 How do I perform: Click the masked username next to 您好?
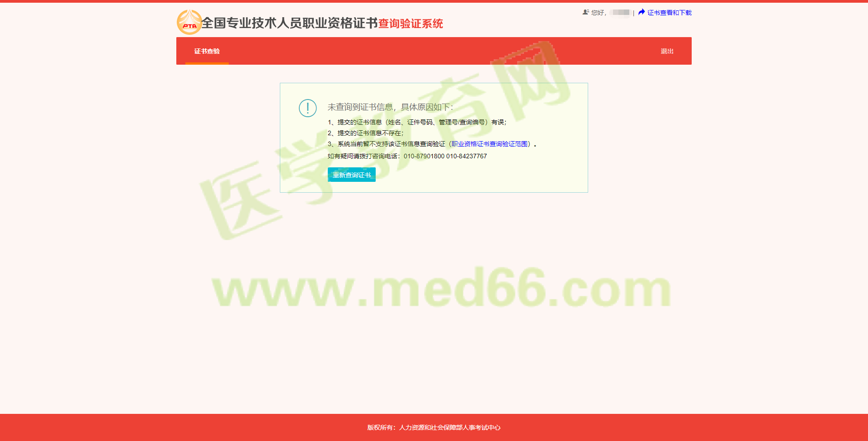[620, 12]
